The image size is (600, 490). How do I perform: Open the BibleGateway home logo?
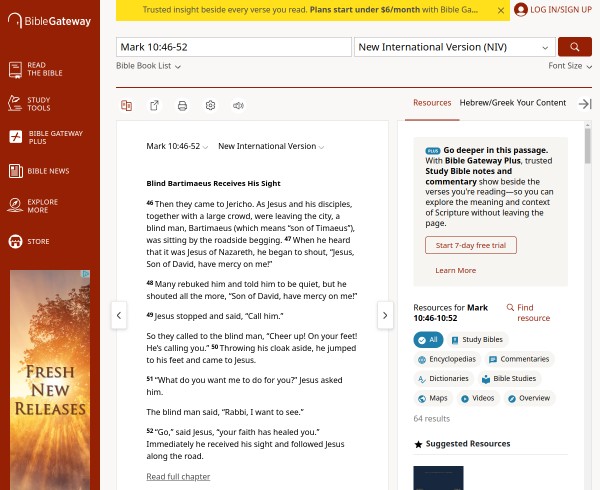pos(49,21)
